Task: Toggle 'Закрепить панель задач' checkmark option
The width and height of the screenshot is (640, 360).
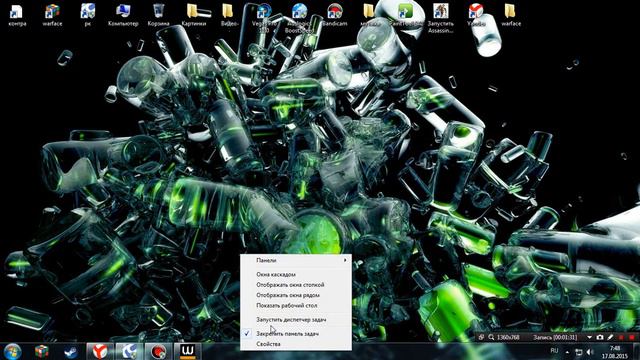Action: [x=296, y=333]
